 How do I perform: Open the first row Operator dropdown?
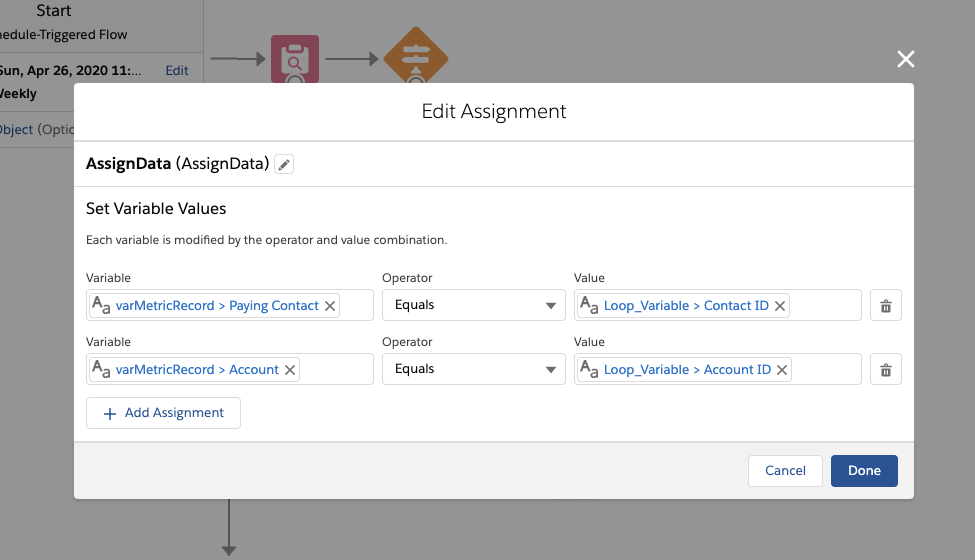tap(473, 306)
